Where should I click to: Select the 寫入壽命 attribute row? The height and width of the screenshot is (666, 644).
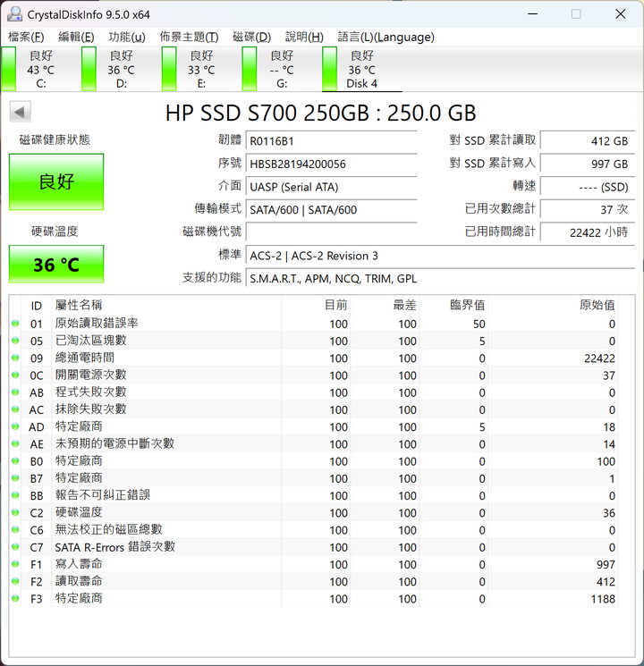(x=314, y=564)
